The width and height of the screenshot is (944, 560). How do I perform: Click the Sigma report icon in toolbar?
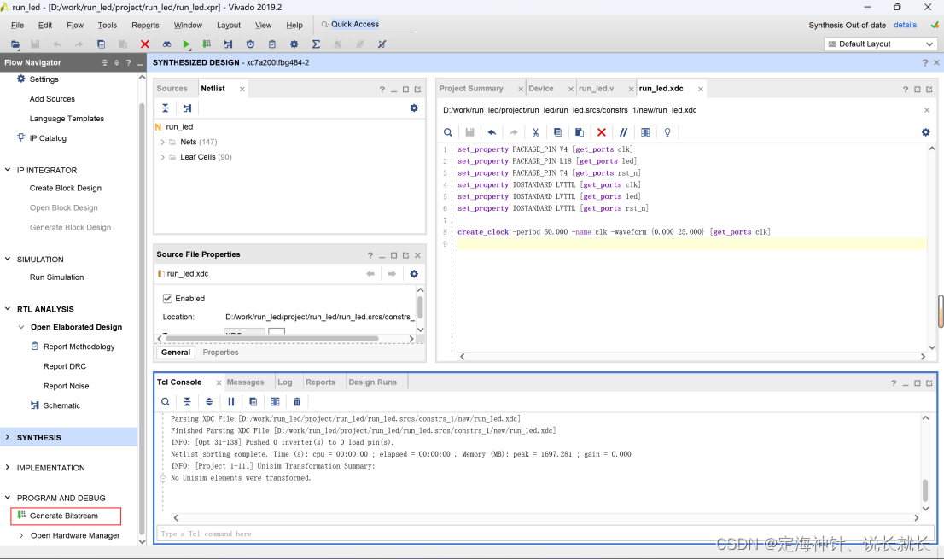pyautogui.click(x=316, y=44)
